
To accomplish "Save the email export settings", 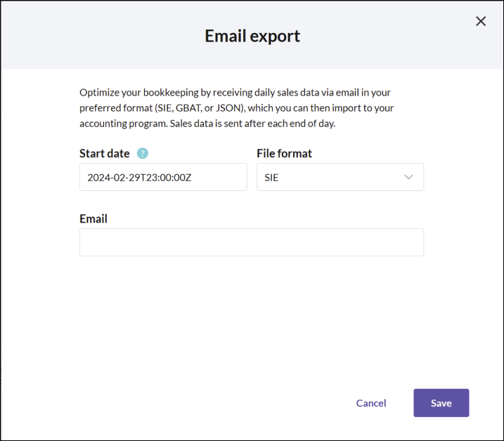I will tap(441, 403).
